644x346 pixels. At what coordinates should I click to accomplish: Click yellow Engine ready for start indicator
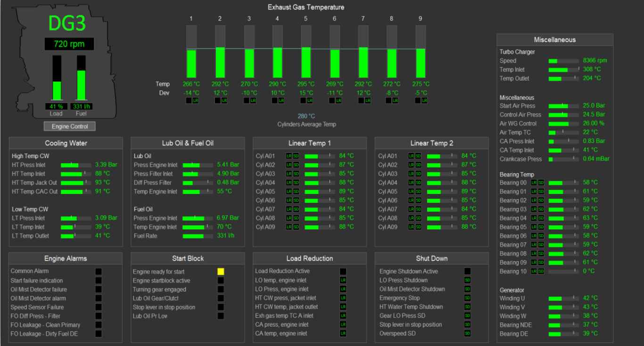(x=221, y=271)
